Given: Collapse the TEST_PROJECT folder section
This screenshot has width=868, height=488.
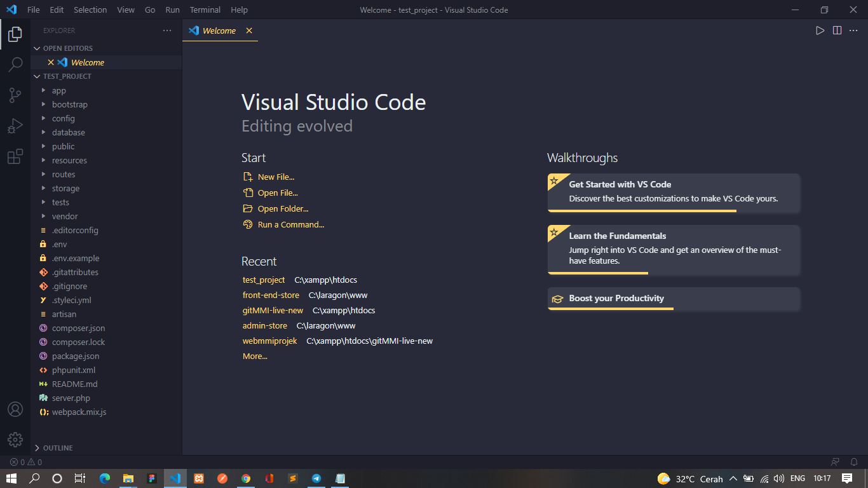Looking at the screenshot, I should click(x=106, y=76).
